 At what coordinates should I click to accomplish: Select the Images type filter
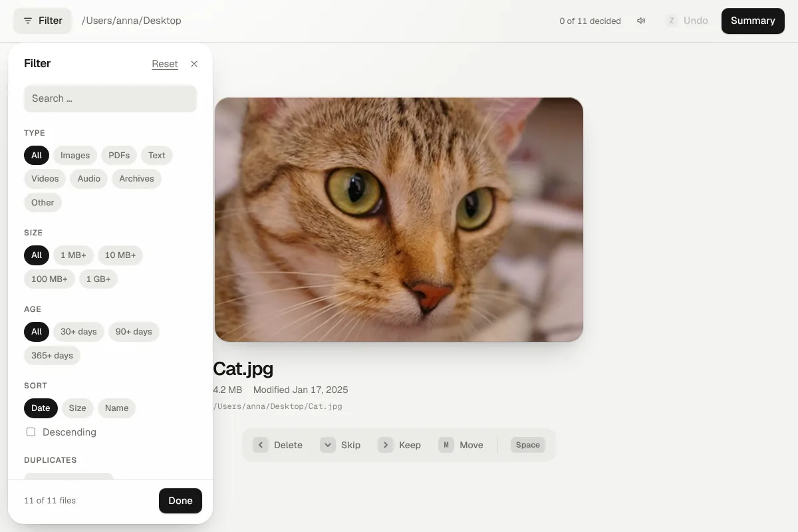coord(75,156)
